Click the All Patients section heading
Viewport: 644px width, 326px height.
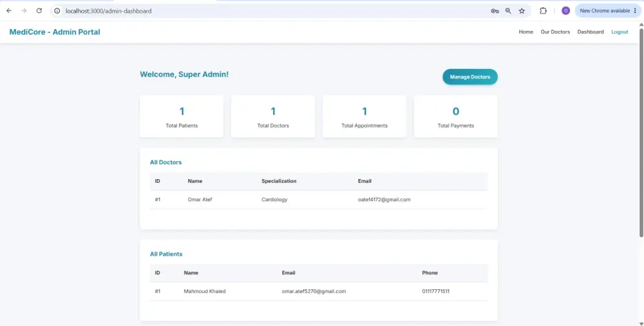(166, 254)
